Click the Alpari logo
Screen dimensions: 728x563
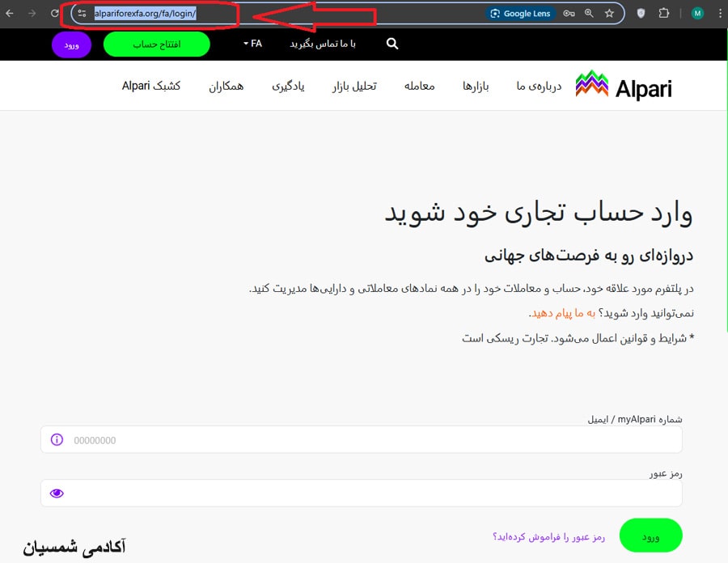[624, 85]
